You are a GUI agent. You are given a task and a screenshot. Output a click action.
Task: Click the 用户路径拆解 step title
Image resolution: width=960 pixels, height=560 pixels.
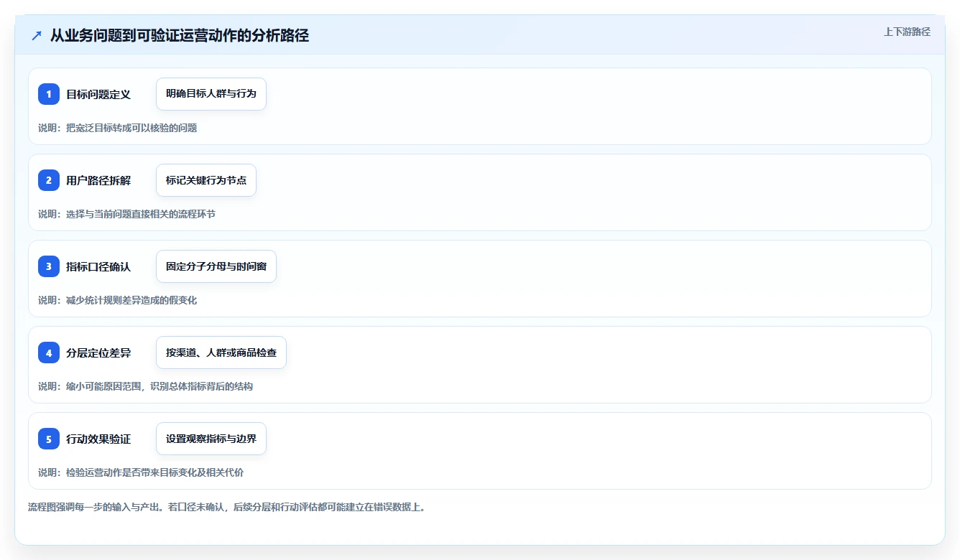tap(98, 180)
